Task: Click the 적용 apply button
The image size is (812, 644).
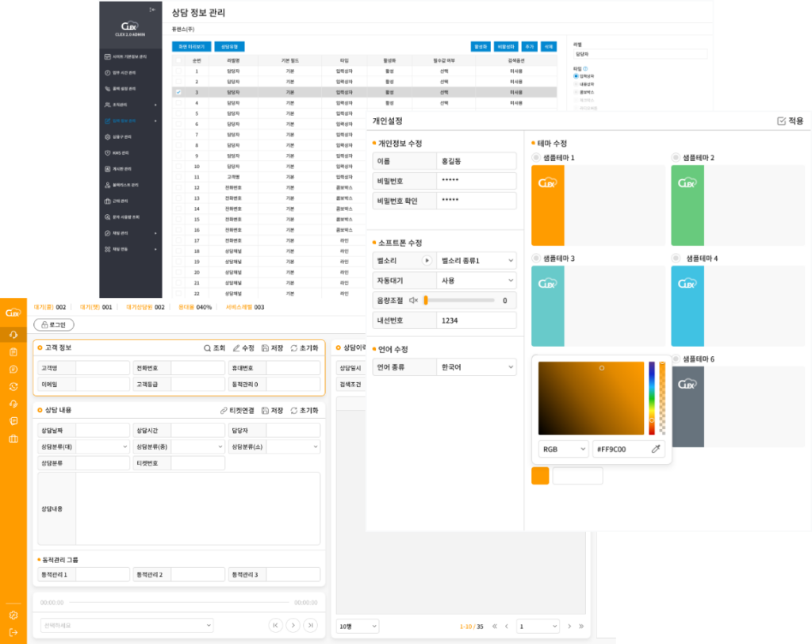Action: (790, 121)
